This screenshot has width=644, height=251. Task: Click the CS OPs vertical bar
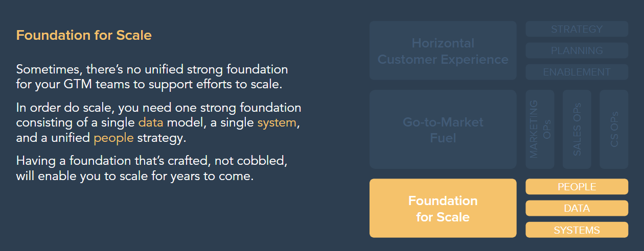[x=614, y=130]
